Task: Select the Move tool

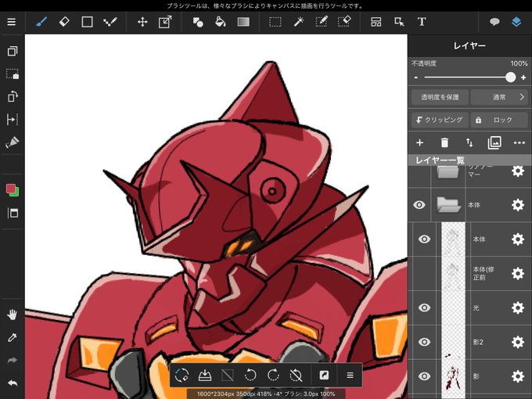Action: point(142,22)
